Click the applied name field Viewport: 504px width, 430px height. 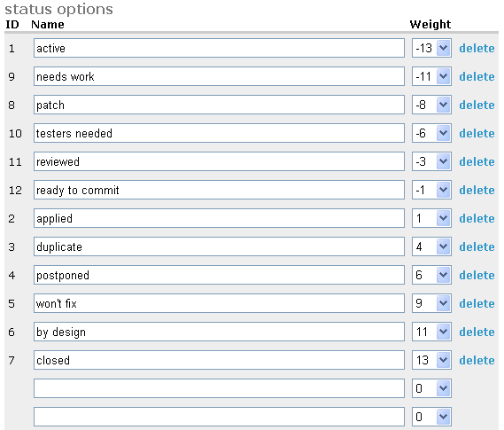click(x=219, y=218)
